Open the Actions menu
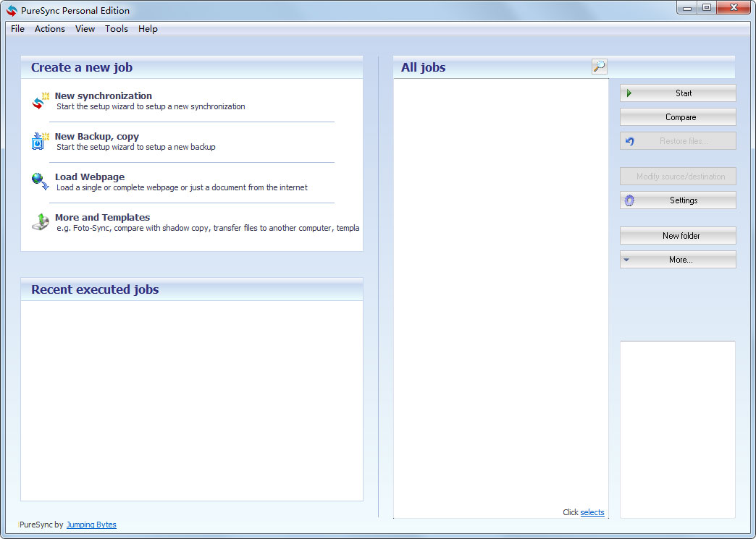Image resolution: width=756 pixels, height=539 pixels. coord(50,29)
